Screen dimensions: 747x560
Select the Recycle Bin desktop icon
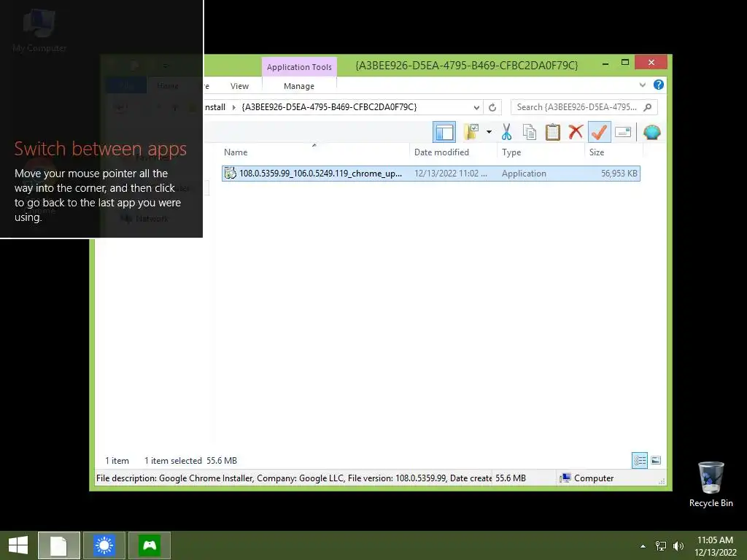pos(711,484)
